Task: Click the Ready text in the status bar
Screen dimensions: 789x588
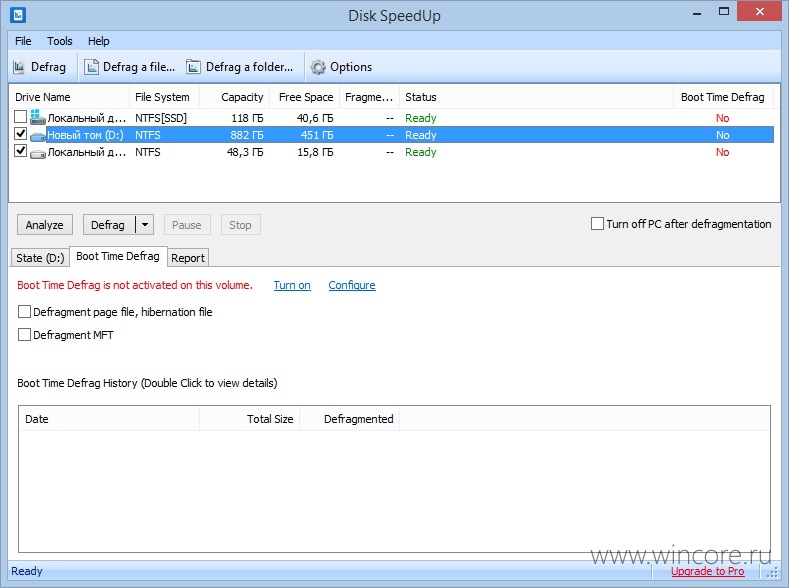Action: (x=27, y=571)
